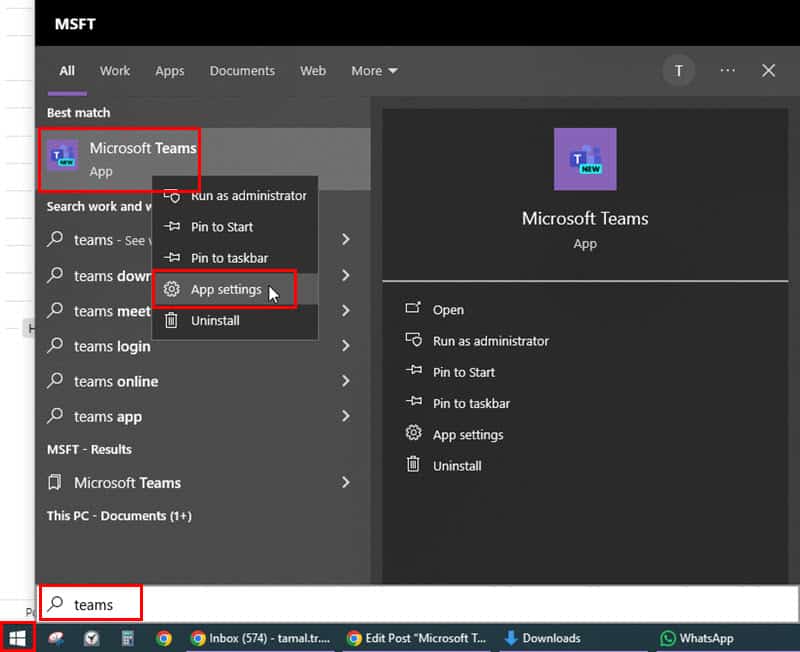Click the 'This PC - Documents (1+)' heading

(119, 516)
